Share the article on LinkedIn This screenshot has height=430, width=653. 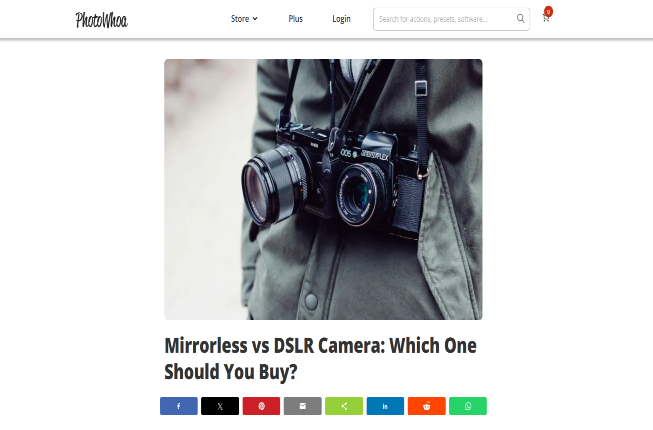[385, 406]
